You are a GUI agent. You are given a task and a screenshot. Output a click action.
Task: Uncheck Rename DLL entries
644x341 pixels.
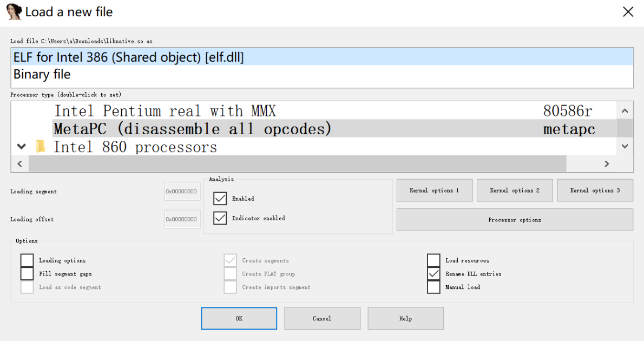click(433, 274)
